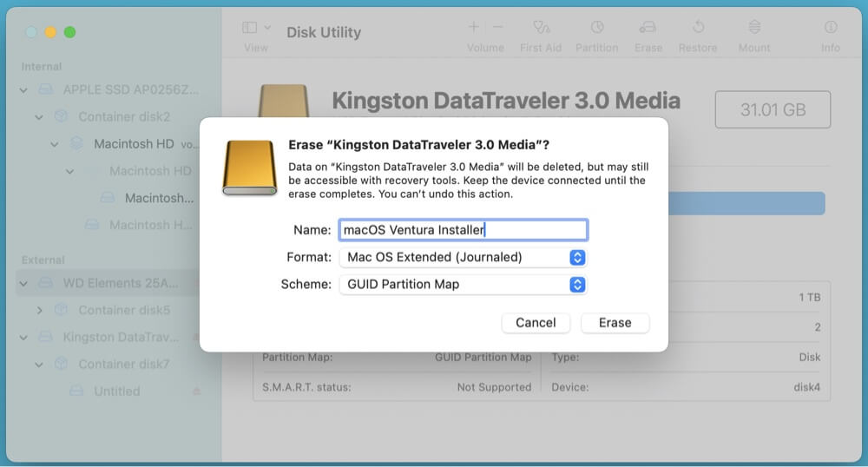The image size is (868, 467).
Task: Open the Format dropdown menu
Action: click(x=577, y=258)
